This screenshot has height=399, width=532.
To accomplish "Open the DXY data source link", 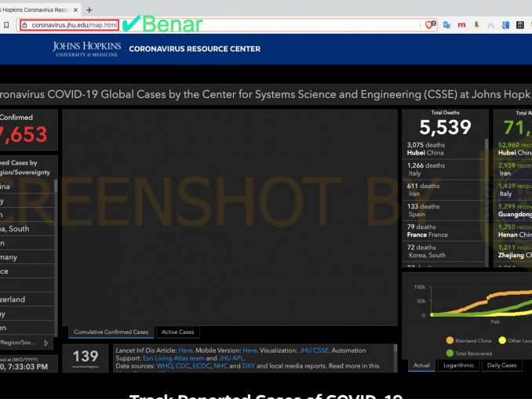I will [249, 366].
